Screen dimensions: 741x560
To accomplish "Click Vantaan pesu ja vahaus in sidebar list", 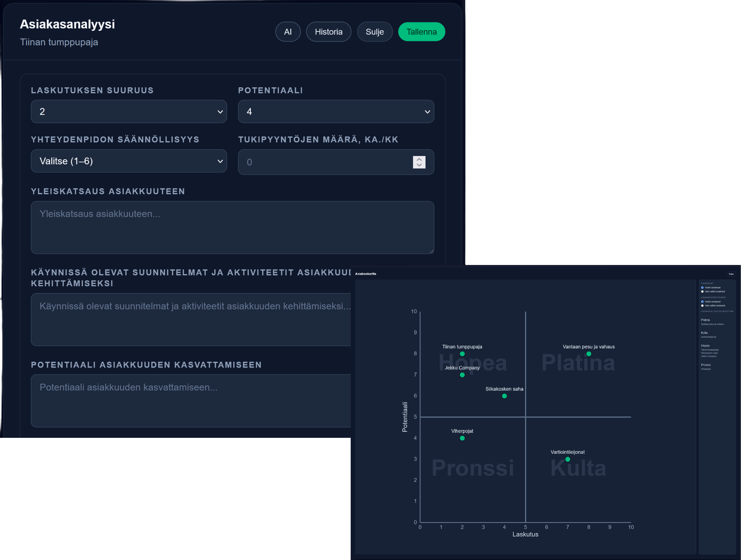I will pyautogui.click(x=713, y=324).
